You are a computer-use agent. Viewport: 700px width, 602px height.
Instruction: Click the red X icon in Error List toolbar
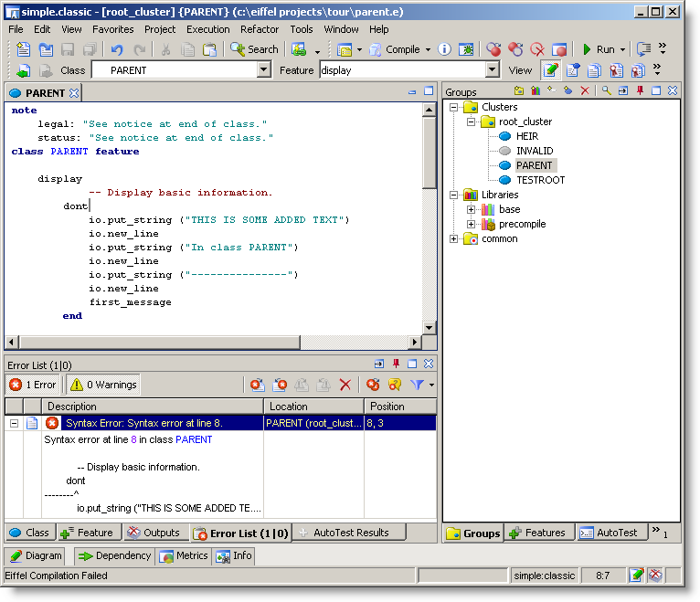coord(345,385)
